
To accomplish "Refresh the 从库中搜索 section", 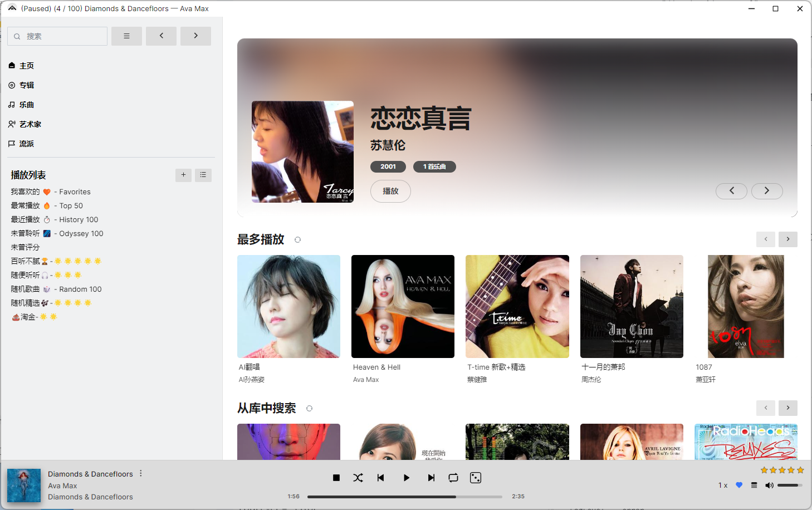I will click(x=309, y=409).
